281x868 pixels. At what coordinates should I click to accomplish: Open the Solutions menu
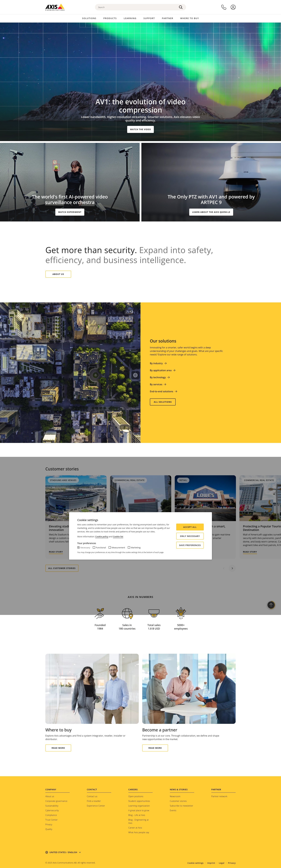pyautogui.click(x=89, y=18)
